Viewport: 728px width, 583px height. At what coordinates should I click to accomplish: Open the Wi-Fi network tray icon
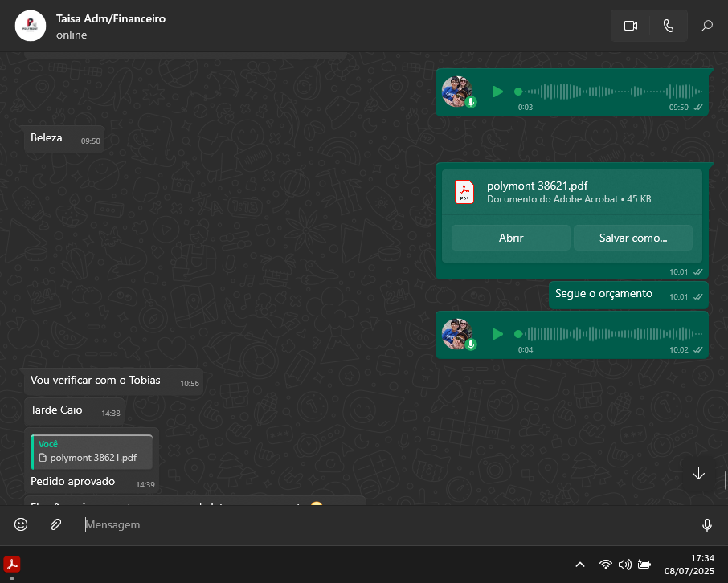pos(605,565)
